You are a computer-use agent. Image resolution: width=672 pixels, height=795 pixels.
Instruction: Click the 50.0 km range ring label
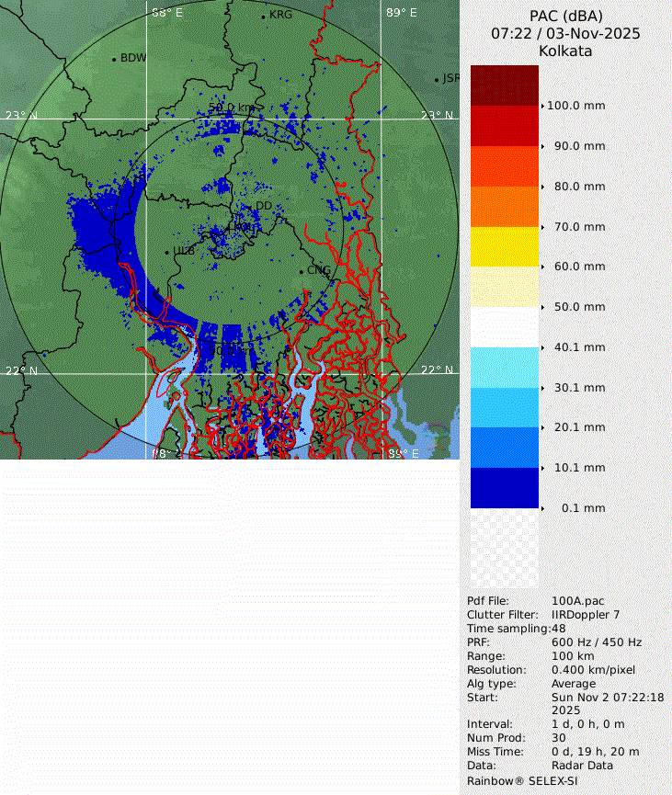[x=231, y=108]
